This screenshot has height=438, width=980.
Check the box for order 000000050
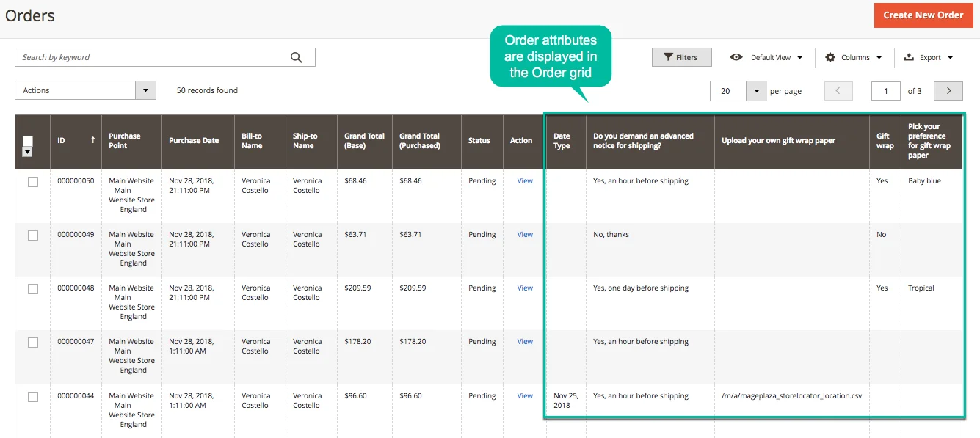pyautogui.click(x=33, y=182)
